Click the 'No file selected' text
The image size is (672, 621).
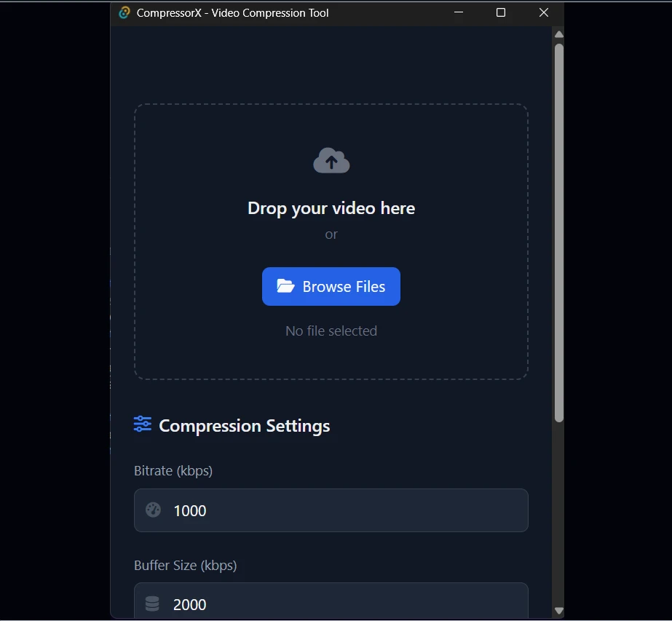331,331
